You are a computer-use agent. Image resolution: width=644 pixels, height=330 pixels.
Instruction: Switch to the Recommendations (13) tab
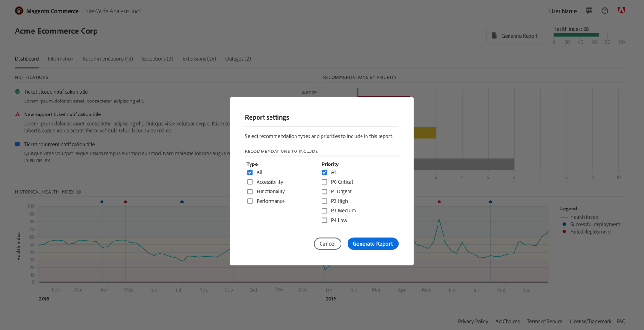click(x=108, y=59)
